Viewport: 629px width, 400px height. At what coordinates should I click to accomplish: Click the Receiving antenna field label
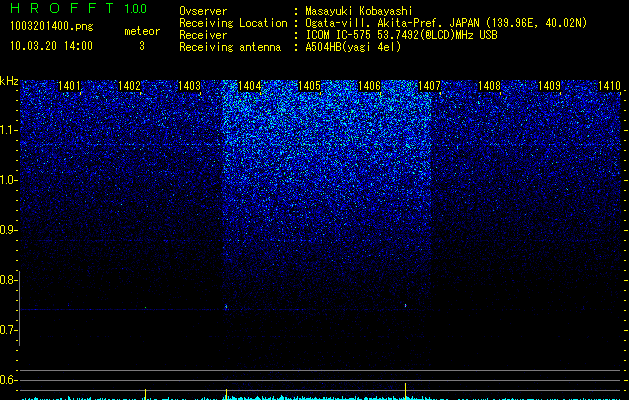tap(230, 47)
